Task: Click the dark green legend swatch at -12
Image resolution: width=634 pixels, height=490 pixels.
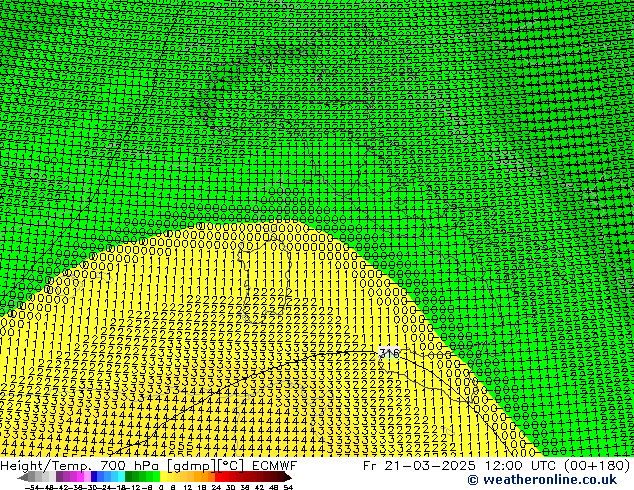Action: coord(129,476)
